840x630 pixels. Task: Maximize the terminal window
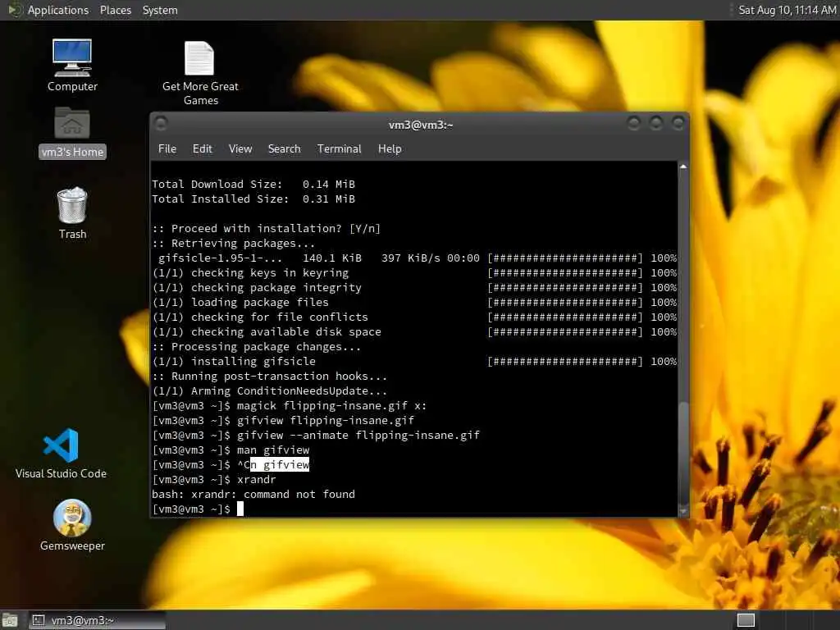(x=655, y=124)
